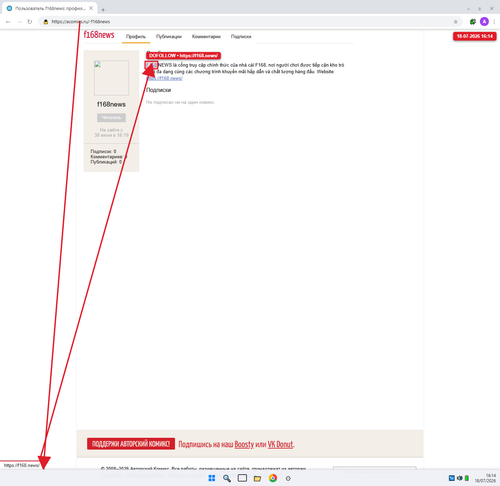Reload the page with refresh icon
This screenshot has height=486, width=500.
coord(30,22)
